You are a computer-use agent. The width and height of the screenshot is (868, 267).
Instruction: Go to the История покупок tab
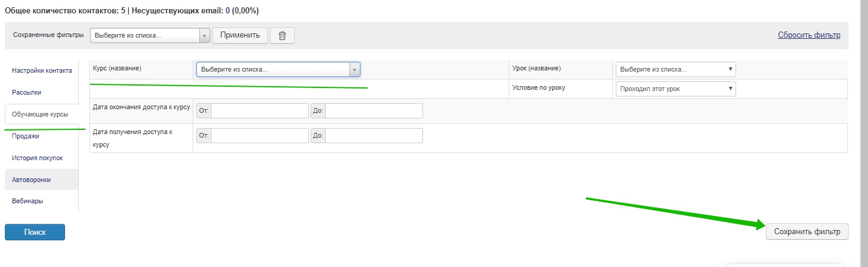[x=37, y=158]
